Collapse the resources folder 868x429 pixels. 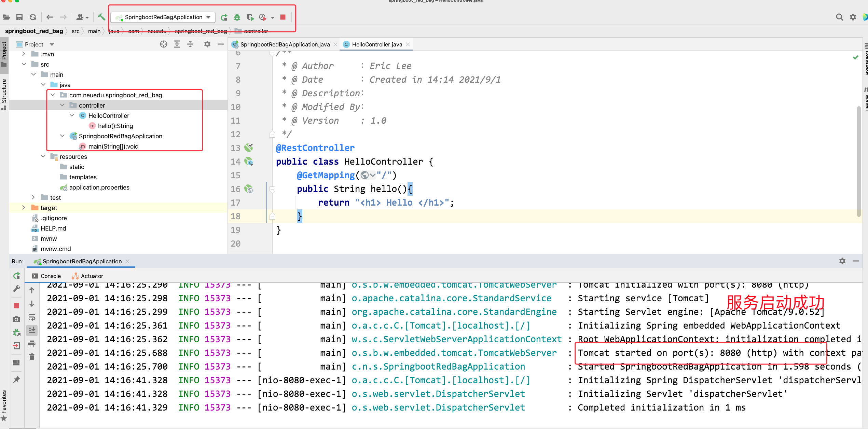click(43, 156)
